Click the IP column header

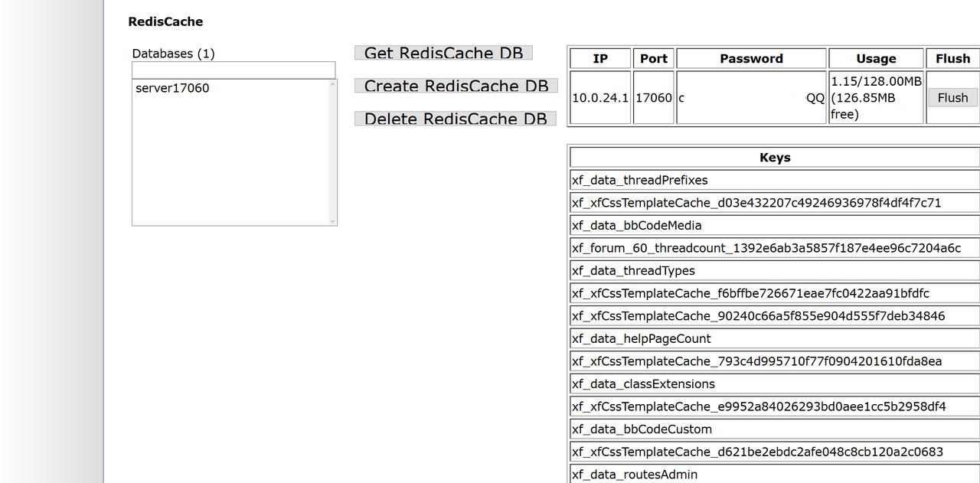point(600,58)
